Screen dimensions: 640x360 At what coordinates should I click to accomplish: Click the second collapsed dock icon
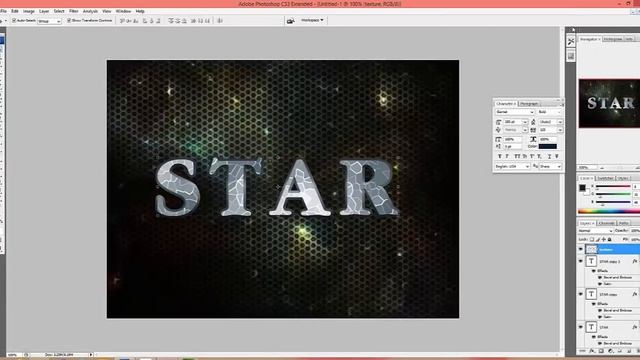(x=571, y=56)
